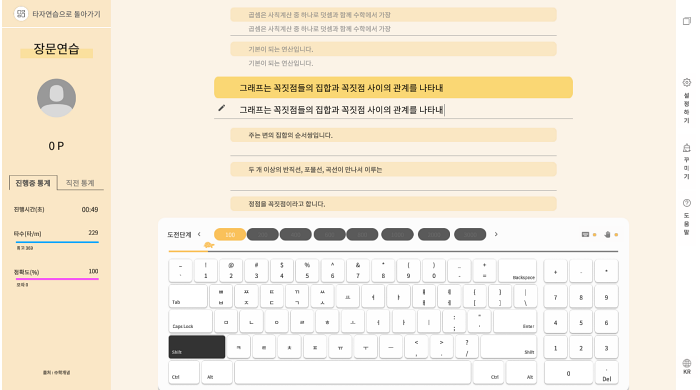This screenshot has height=390, width=700.
Task: Click the challenge stage progress line
Action: tap(393, 252)
